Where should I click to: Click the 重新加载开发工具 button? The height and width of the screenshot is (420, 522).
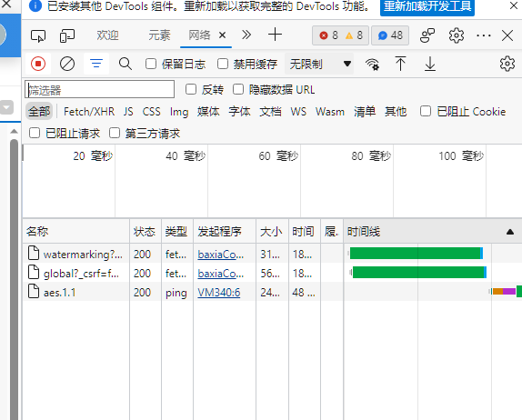click(x=427, y=6)
